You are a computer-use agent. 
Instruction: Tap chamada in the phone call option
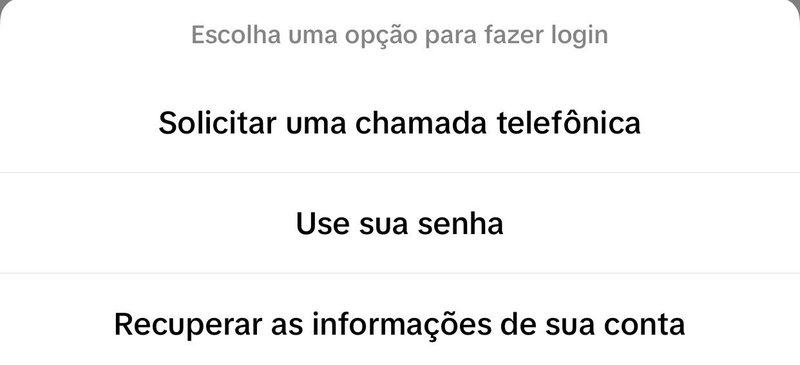421,124
